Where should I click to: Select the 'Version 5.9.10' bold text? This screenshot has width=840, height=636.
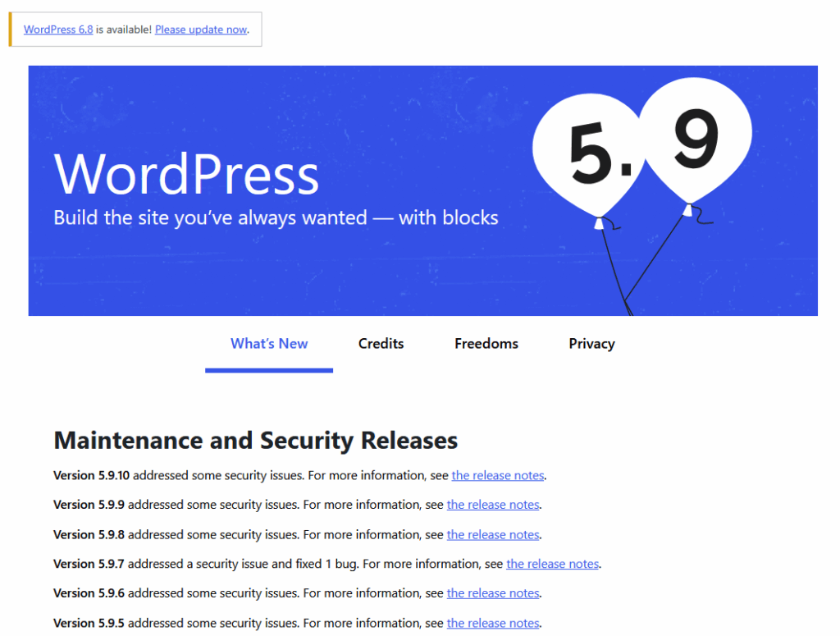point(92,475)
